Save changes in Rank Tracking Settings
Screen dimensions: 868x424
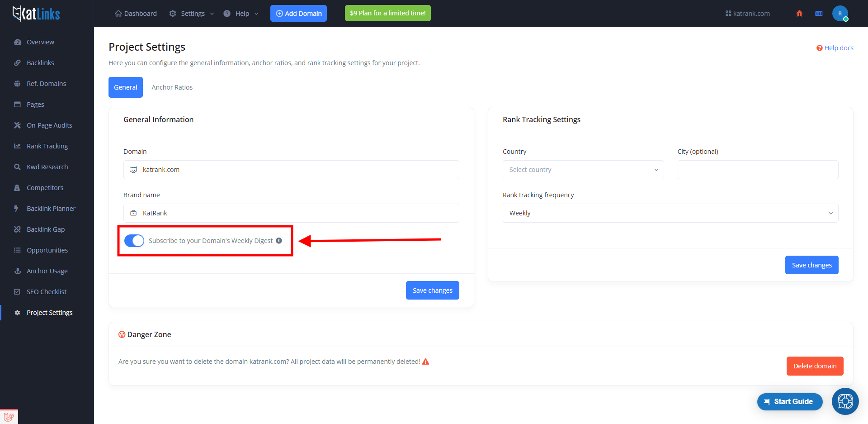[x=812, y=265]
